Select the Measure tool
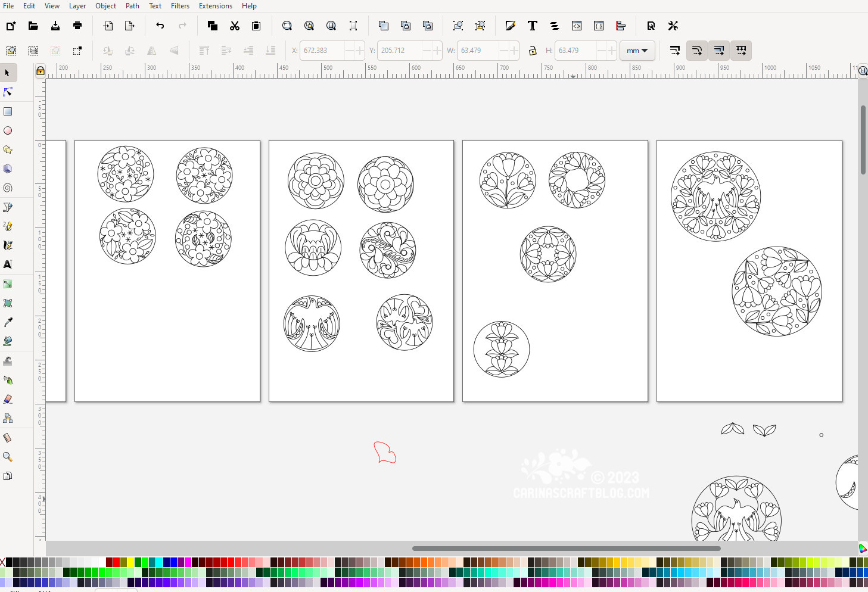 pyautogui.click(x=8, y=438)
